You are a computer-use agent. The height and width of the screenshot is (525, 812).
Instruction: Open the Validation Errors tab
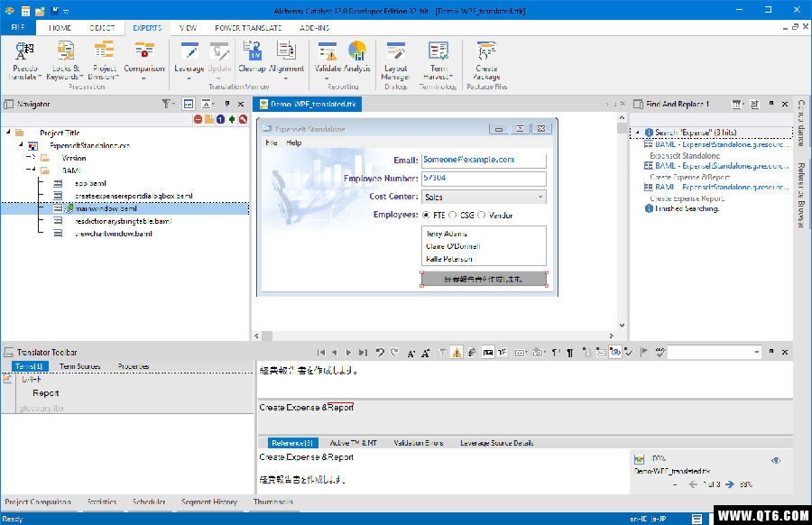pyautogui.click(x=419, y=443)
